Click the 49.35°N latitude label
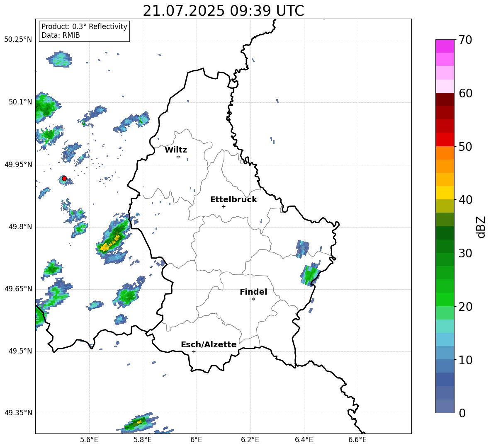 (x=18, y=413)
